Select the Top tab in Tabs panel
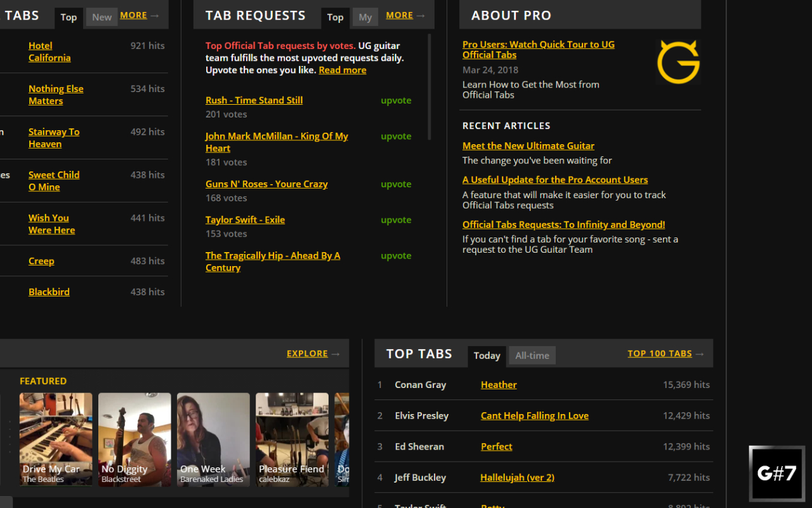The height and width of the screenshot is (508, 812). pyautogui.click(x=69, y=17)
